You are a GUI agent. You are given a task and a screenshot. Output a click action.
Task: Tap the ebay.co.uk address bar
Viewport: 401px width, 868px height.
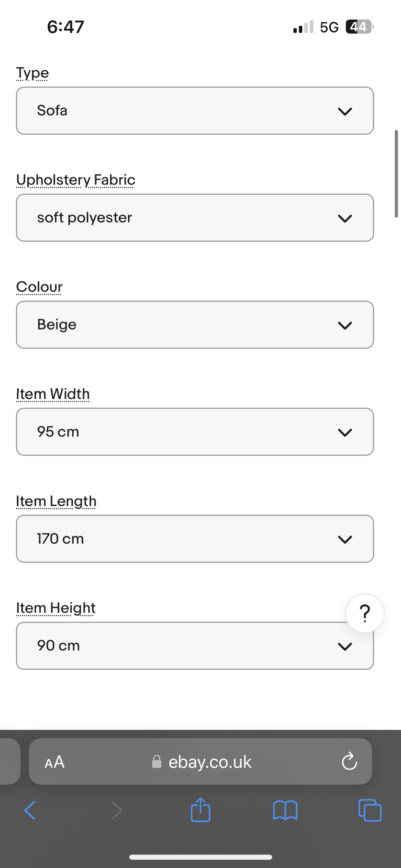click(x=200, y=761)
